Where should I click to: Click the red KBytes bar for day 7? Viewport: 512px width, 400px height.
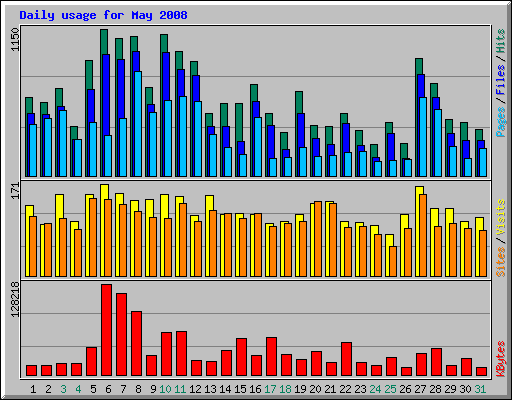[121, 335]
